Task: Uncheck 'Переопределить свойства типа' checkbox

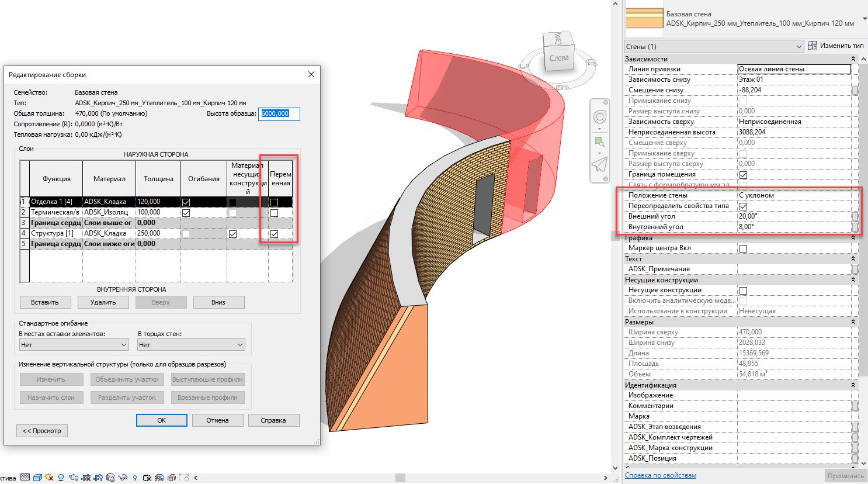Action: click(x=743, y=206)
